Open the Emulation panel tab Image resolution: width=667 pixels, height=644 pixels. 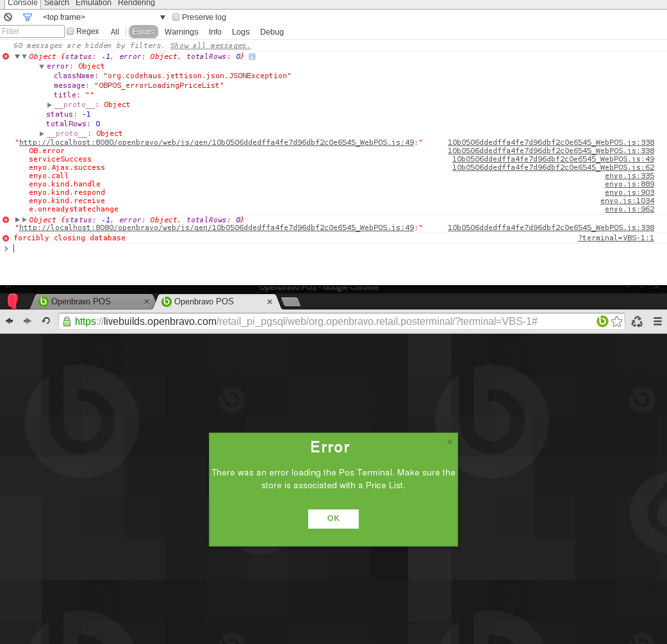[x=93, y=3]
